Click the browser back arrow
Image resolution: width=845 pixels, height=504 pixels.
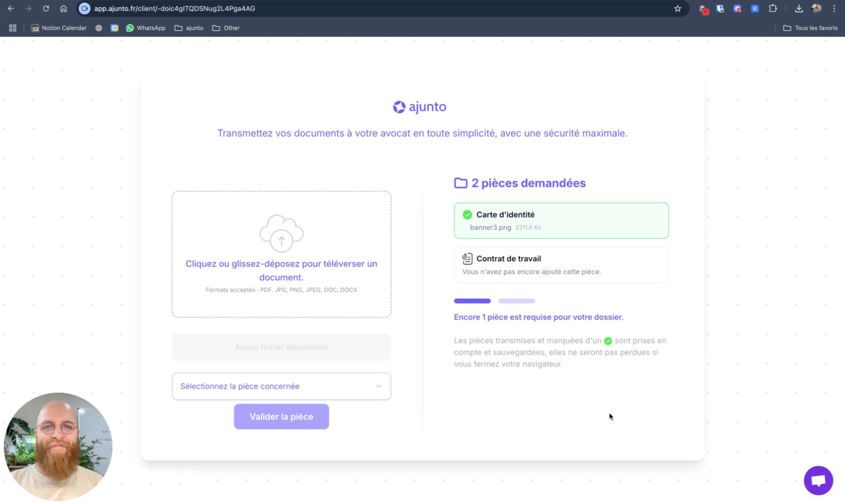point(11,9)
